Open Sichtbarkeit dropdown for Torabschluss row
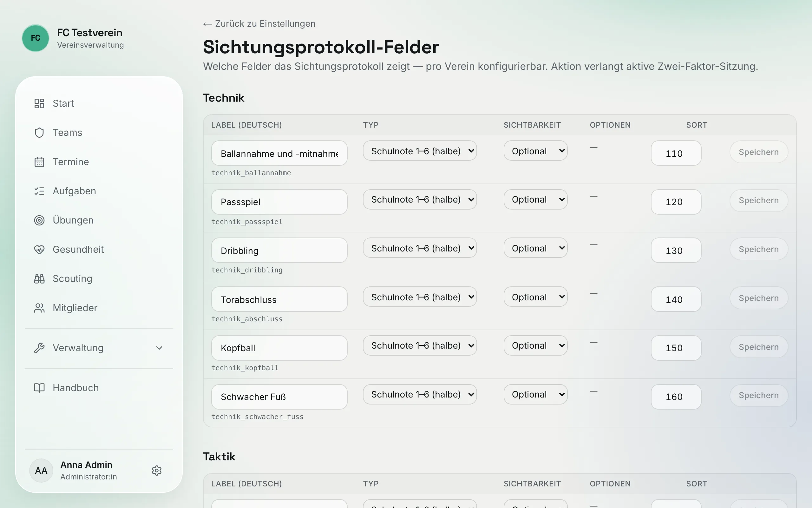 (535, 297)
